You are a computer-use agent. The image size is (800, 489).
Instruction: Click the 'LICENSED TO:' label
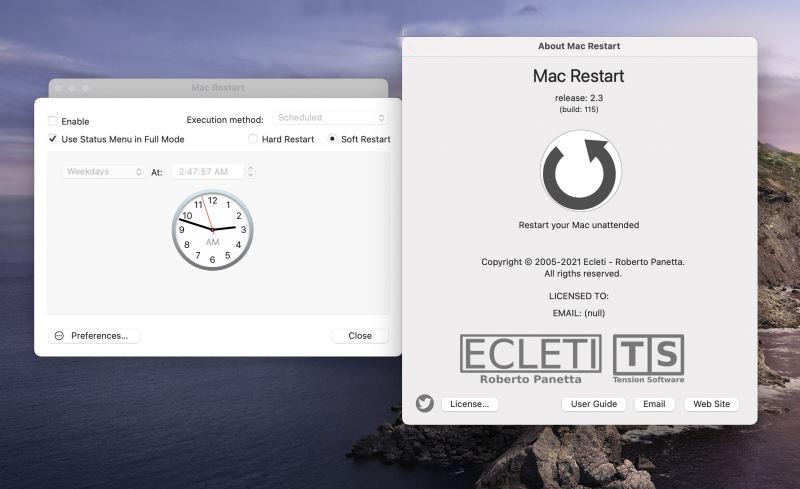coord(579,296)
